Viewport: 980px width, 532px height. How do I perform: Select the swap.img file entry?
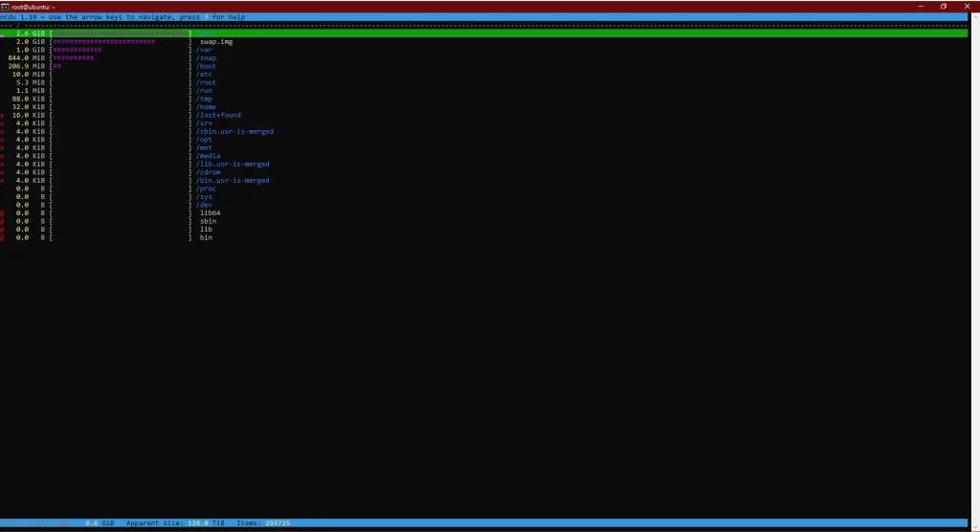pyautogui.click(x=216, y=41)
